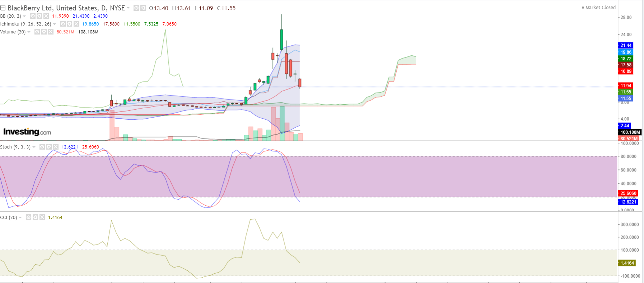Click the 17.58 dark red price label
Image resolution: width=644 pixels, height=283 pixels.
pos(626,65)
